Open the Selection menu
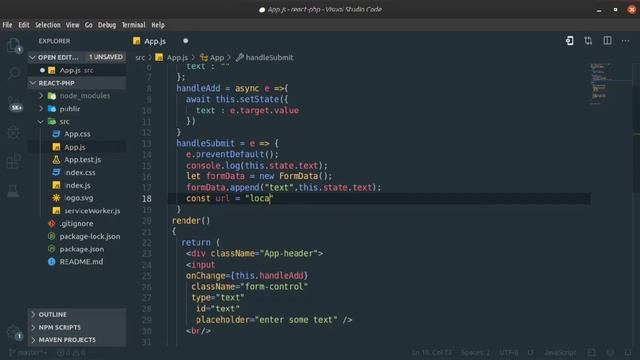This screenshot has width=640, height=360. (x=47, y=25)
